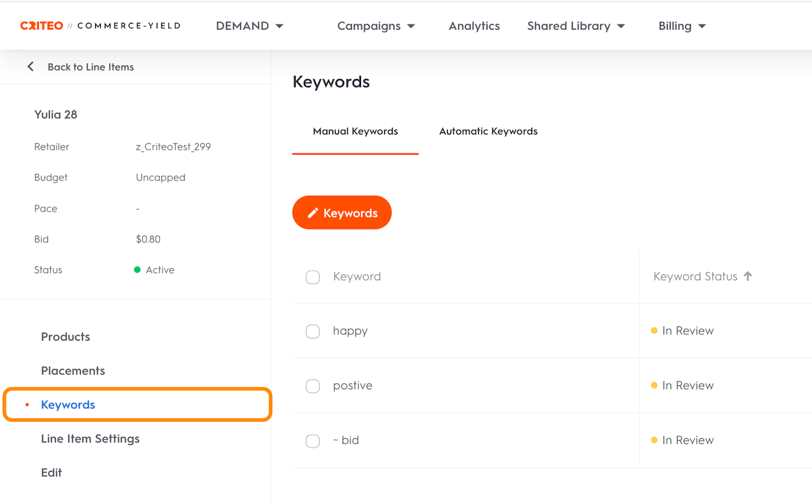
Task: Click yellow status dot for happy keyword
Action: (654, 330)
